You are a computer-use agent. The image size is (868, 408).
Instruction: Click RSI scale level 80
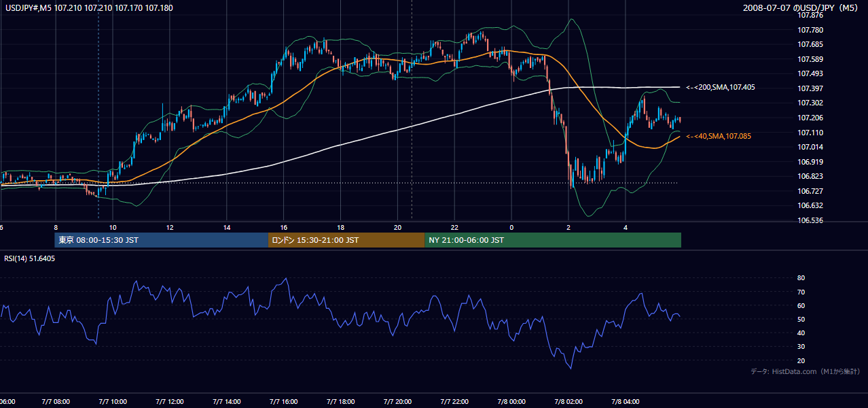pos(801,278)
